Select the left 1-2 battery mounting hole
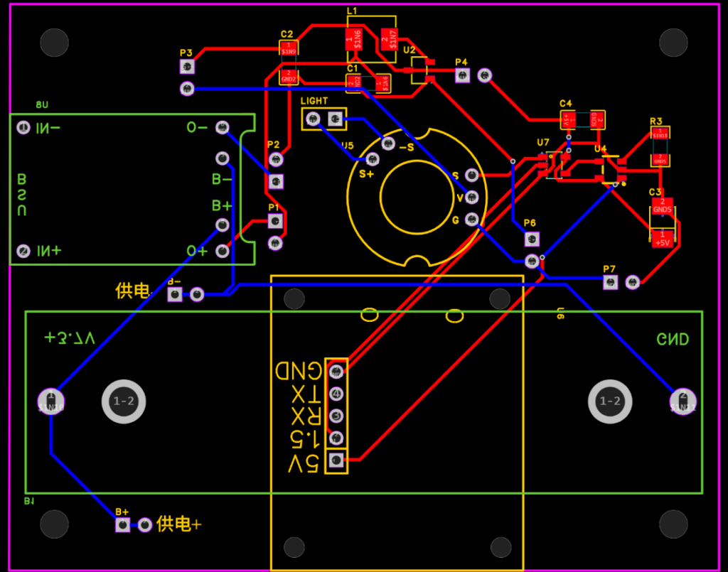728x572 pixels. pos(124,401)
